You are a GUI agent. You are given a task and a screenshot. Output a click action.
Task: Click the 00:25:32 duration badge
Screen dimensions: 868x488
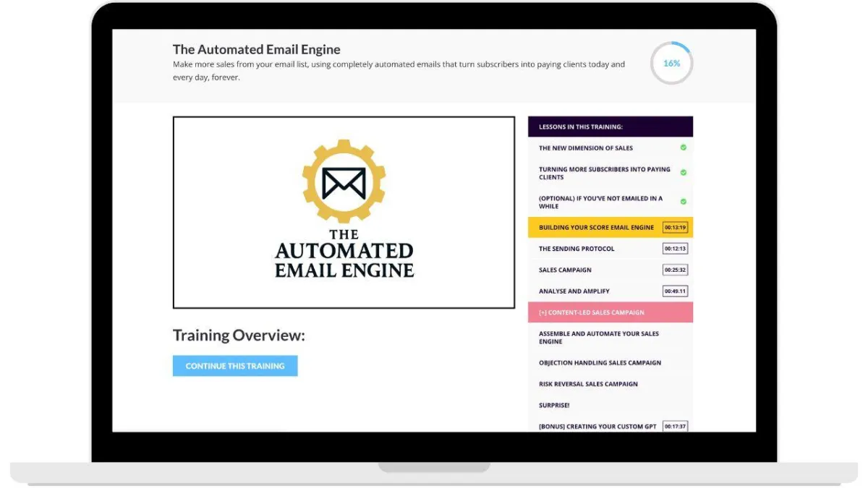coord(675,270)
